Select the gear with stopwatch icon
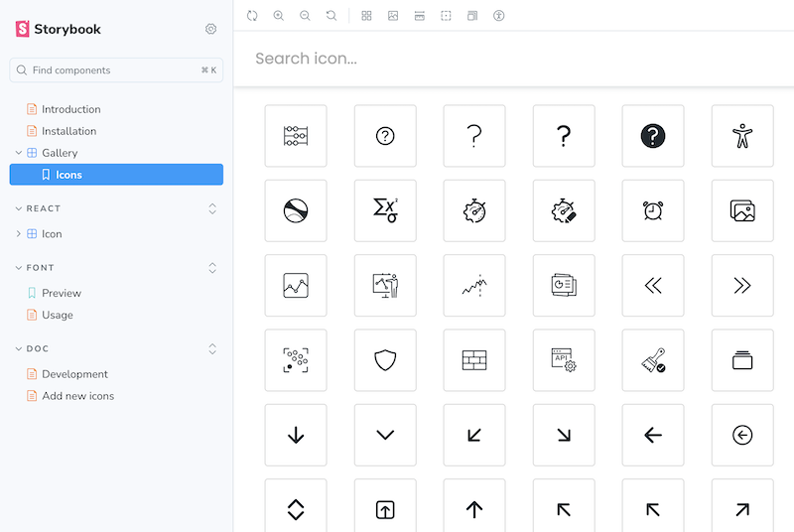 pyautogui.click(x=474, y=210)
